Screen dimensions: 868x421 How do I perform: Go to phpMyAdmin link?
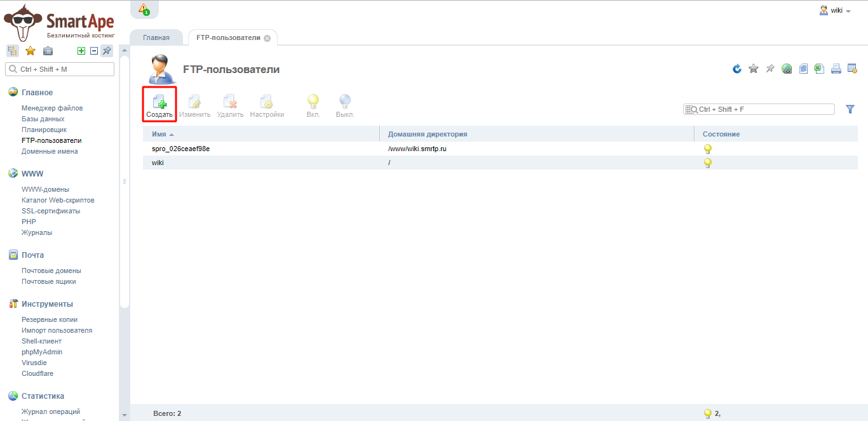(x=42, y=352)
